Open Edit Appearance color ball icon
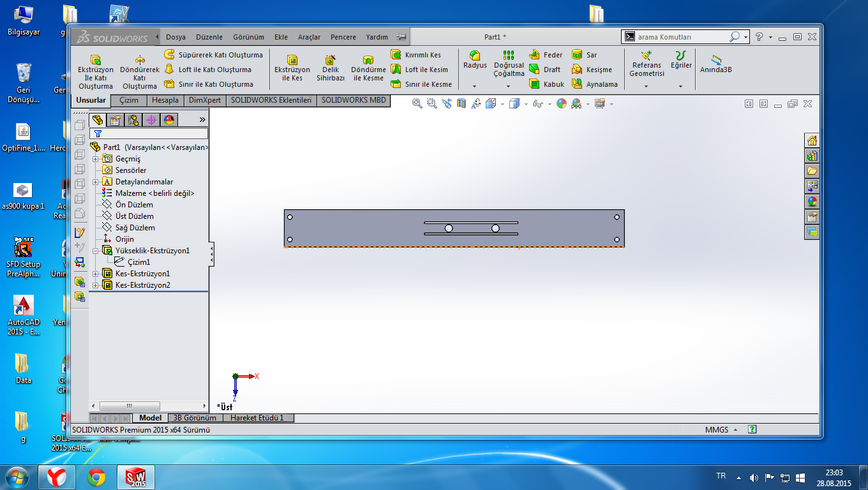This screenshot has width=868, height=490. pyautogui.click(x=561, y=103)
